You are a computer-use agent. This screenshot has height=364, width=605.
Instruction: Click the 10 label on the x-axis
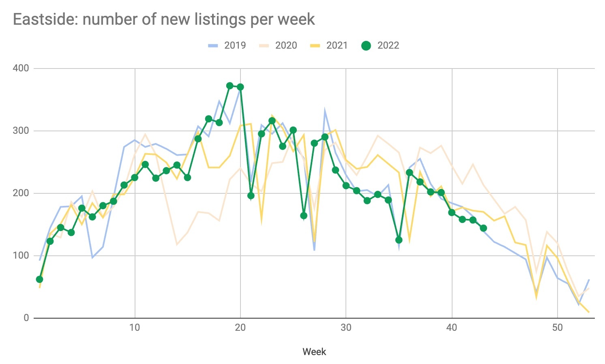coord(135,328)
